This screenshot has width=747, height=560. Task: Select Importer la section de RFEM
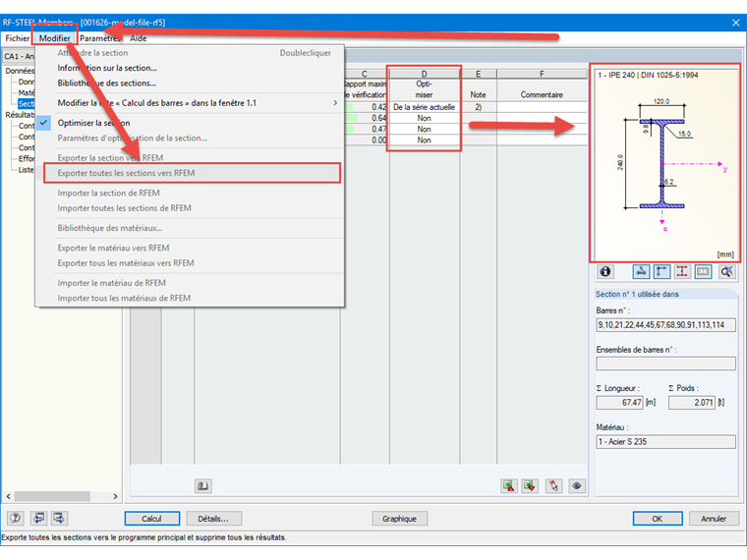109,193
